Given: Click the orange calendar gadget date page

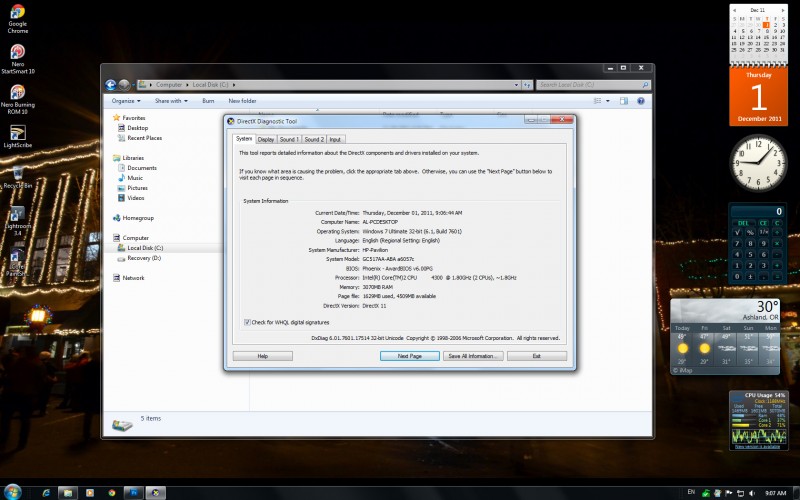Looking at the screenshot, I should (759, 96).
